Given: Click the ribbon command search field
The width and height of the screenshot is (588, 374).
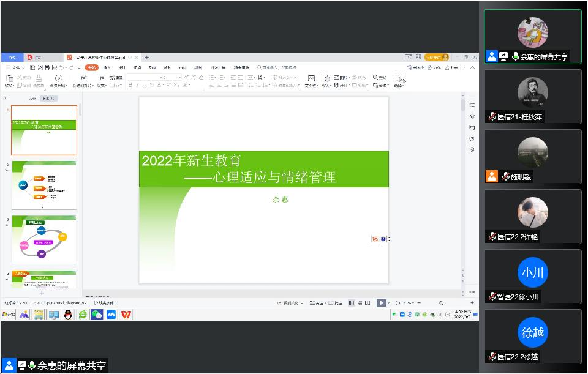Looking at the screenshot, I should click(x=277, y=67).
